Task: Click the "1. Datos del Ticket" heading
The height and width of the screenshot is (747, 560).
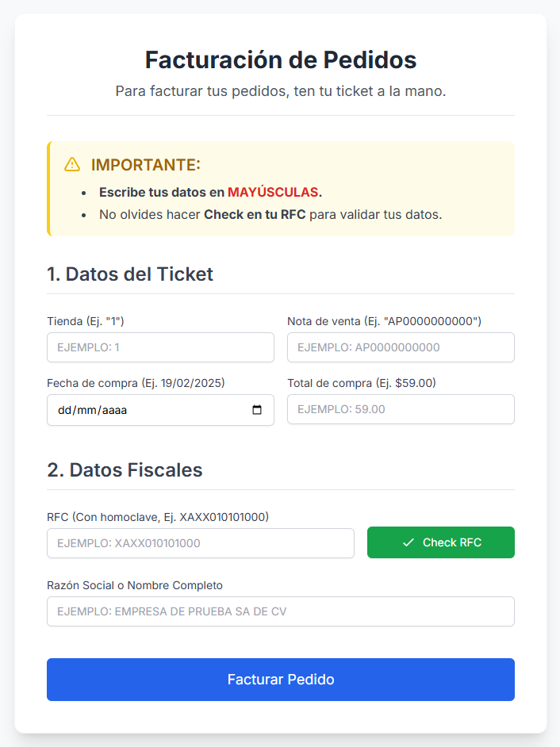Action: 130,274
